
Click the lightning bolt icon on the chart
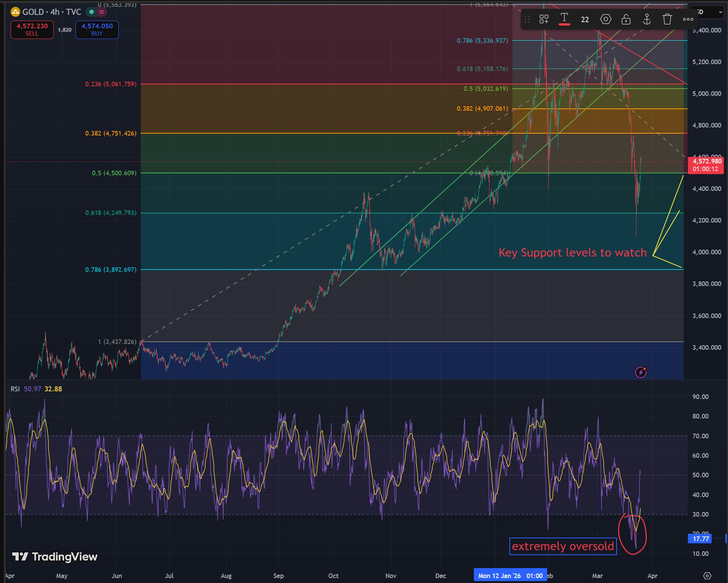(x=641, y=372)
